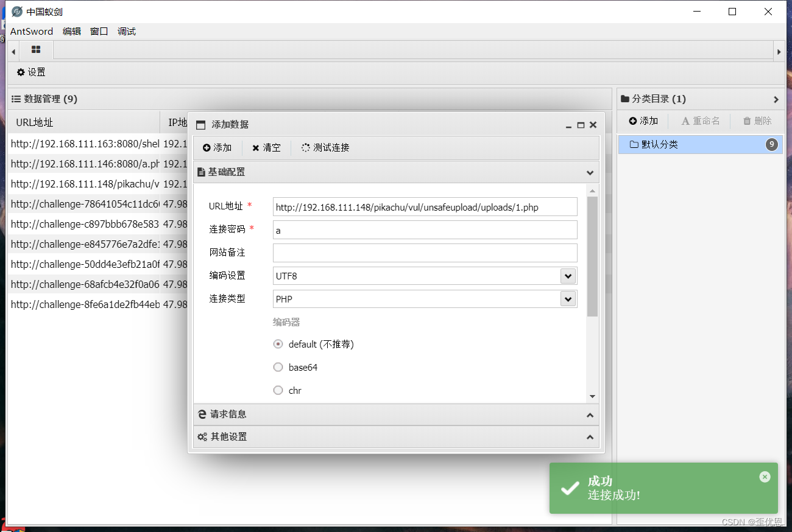Click the grid layout icon in tab bar
This screenshot has height=532, width=792.
(x=35, y=51)
